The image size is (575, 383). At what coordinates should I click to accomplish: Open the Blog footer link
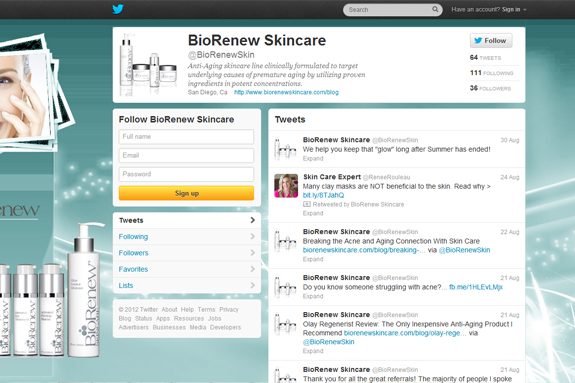click(x=125, y=318)
